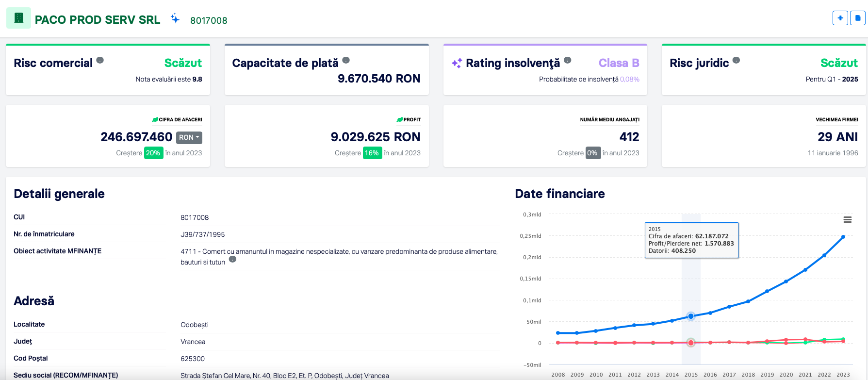Image resolution: width=868 pixels, height=380 pixels.
Task: Click the postal code 625300
Action: click(x=193, y=359)
